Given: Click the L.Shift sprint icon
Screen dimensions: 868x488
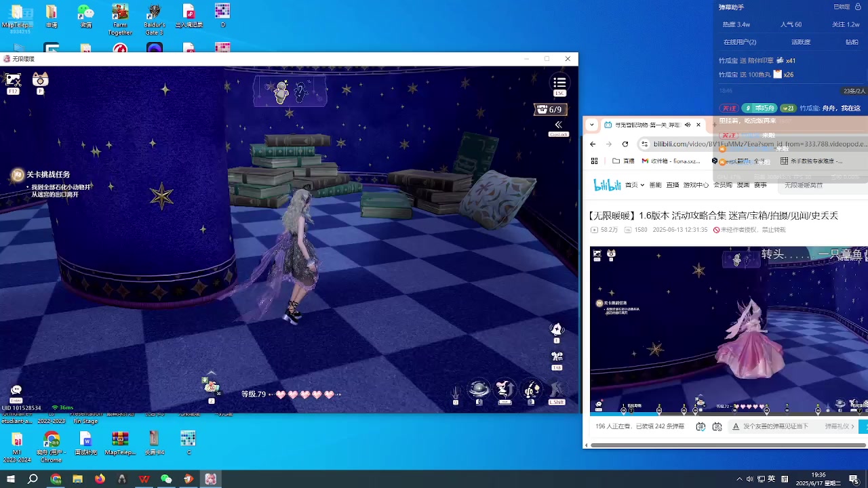Looking at the screenshot, I should tap(557, 390).
